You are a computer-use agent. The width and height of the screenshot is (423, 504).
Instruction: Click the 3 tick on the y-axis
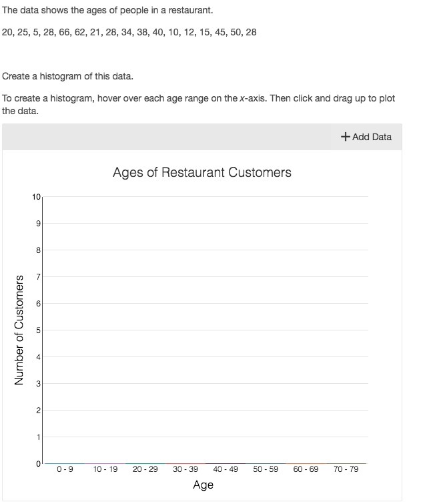39,384
